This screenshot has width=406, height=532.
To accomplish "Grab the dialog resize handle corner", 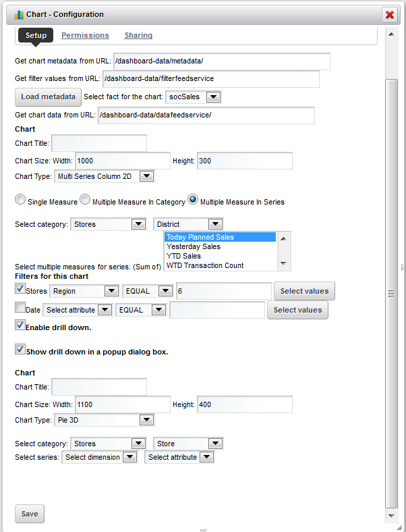I will tap(400, 527).
